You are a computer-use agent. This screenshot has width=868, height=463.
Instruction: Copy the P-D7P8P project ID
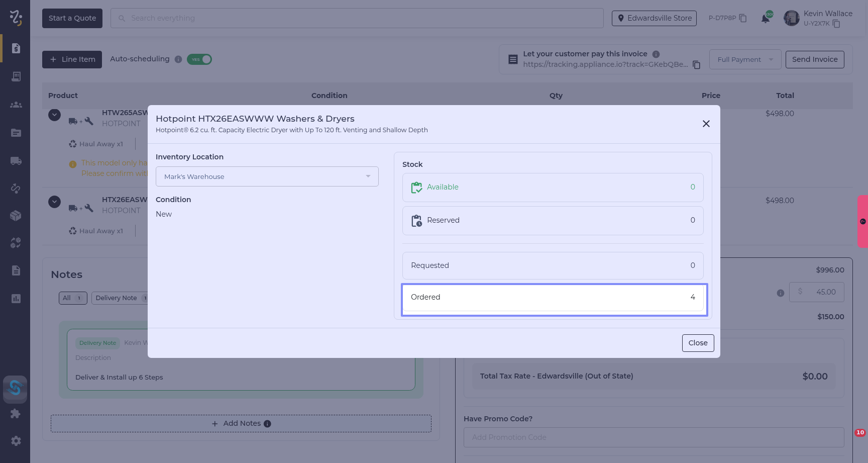pyautogui.click(x=743, y=18)
